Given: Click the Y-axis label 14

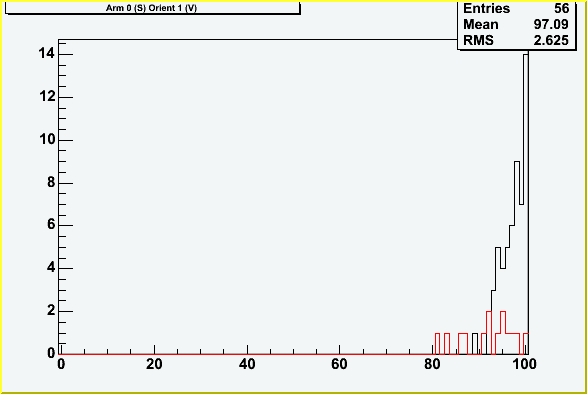Looking at the screenshot, I should 47,54.
